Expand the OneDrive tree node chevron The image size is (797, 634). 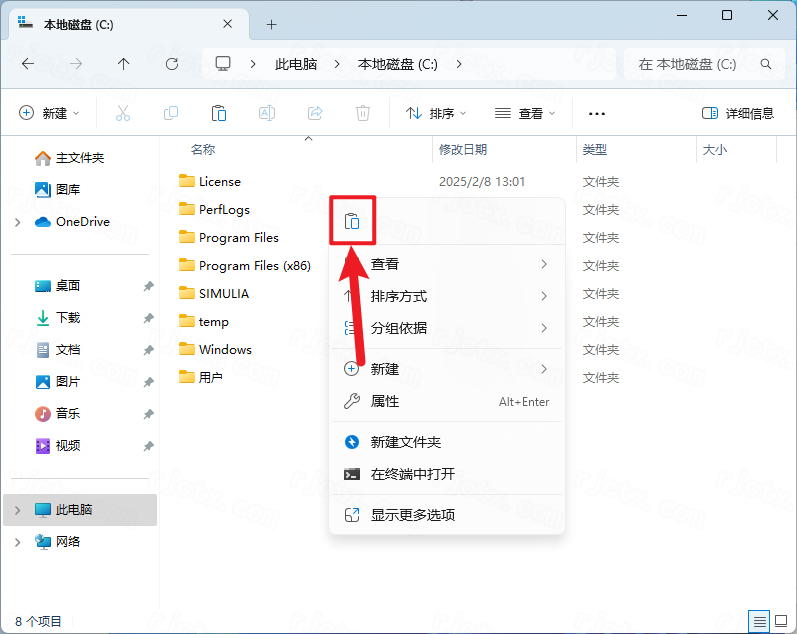click(x=17, y=222)
